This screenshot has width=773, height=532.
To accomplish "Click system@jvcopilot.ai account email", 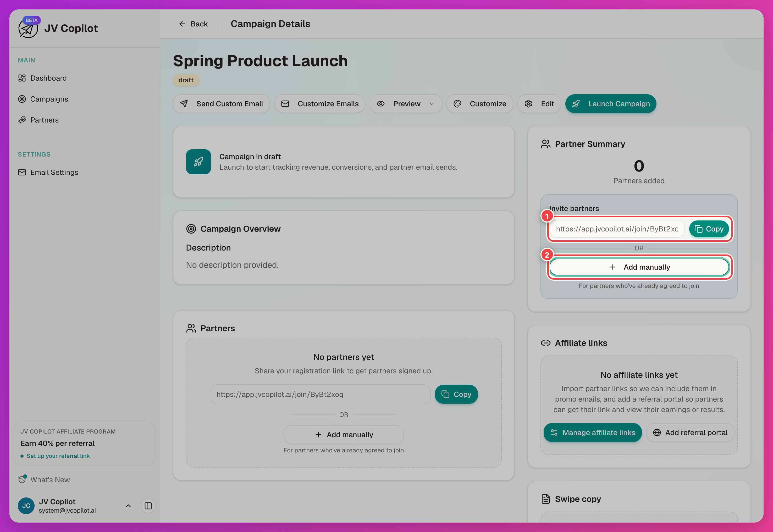I will 67,511.
